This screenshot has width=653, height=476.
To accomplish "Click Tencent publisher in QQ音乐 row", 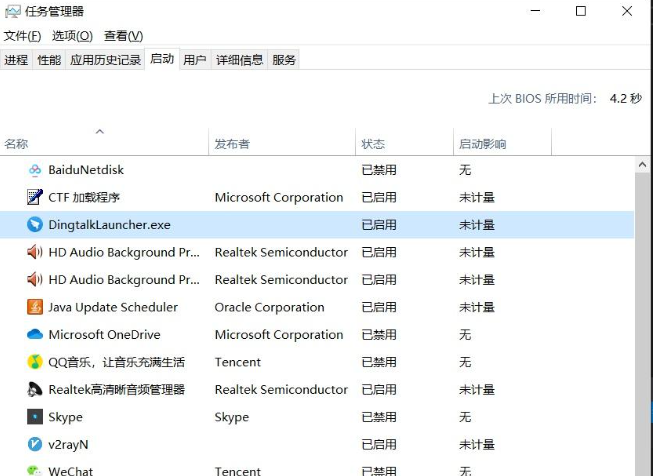I will pyautogui.click(x=238, y=362).
